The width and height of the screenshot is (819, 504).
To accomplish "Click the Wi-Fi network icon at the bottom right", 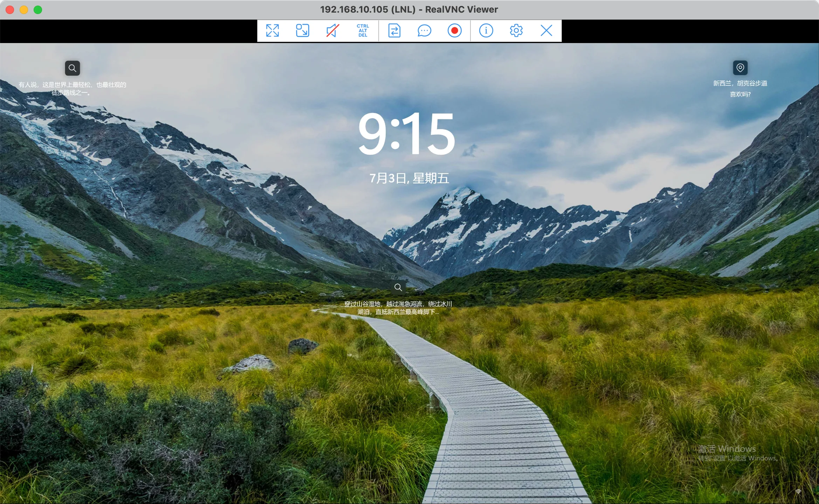I will [798, 492].
